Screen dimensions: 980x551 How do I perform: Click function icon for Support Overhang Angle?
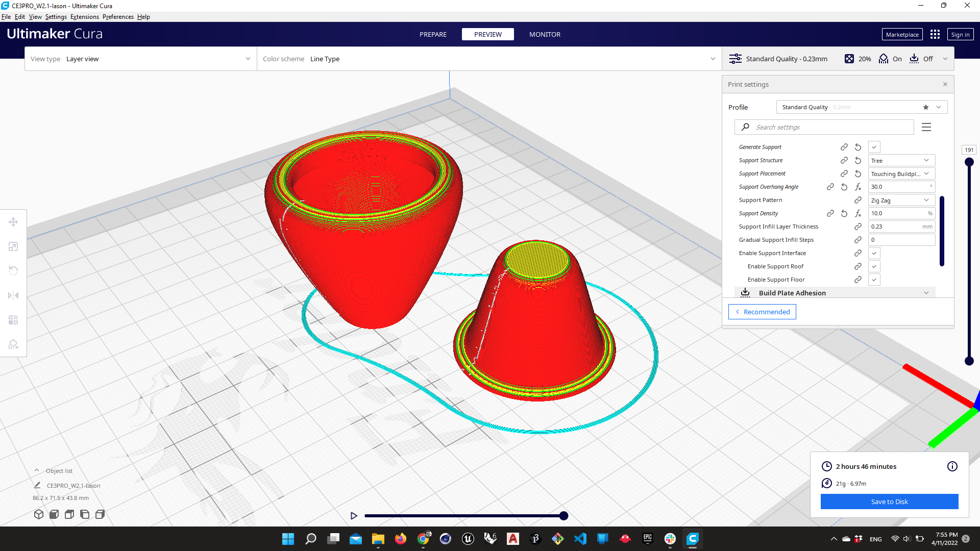pos(858,187)
